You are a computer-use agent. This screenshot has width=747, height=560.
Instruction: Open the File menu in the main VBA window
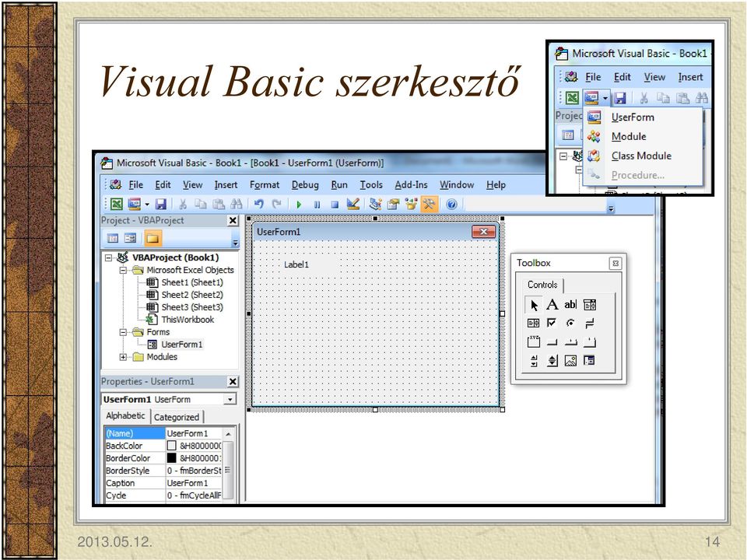(135, 185)
